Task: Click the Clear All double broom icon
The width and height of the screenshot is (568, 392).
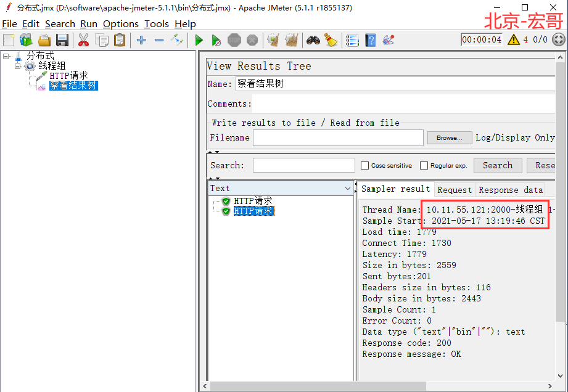Action: [291, 40]
